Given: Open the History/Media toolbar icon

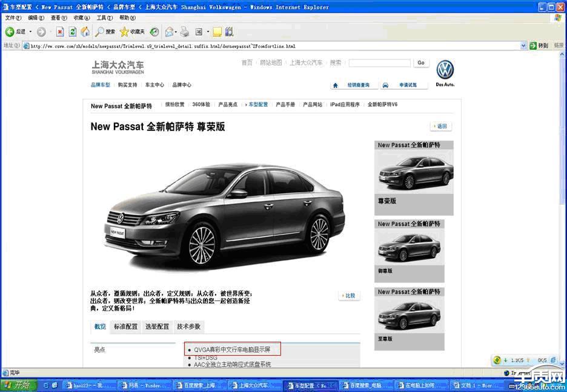Looking at the screenshot, I should [154, 32].
